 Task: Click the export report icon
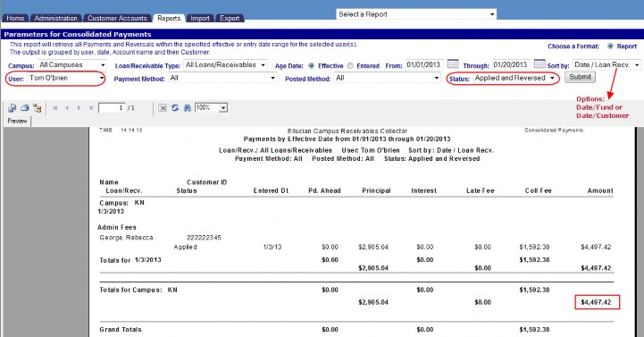click(x=12, y=107)
